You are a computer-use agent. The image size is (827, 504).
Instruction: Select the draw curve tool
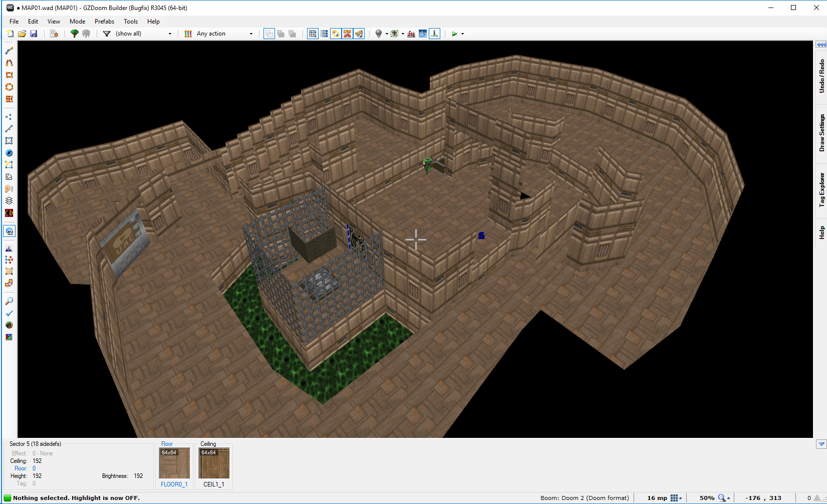[9, 63]
